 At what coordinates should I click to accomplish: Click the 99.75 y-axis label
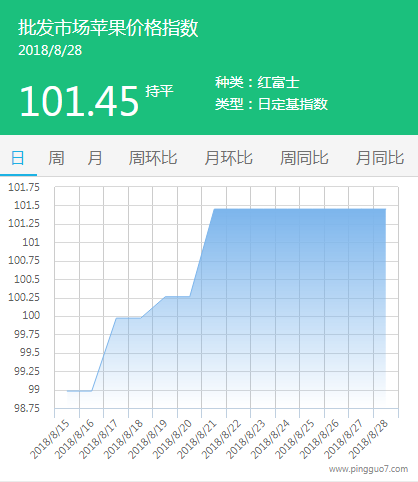pos(27,334)
